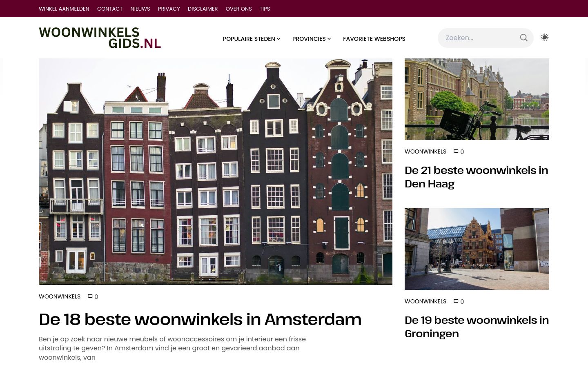588x392 pixels.
Task: Expand the Populaire Steden dropdown
Action: tap(251, 39)
